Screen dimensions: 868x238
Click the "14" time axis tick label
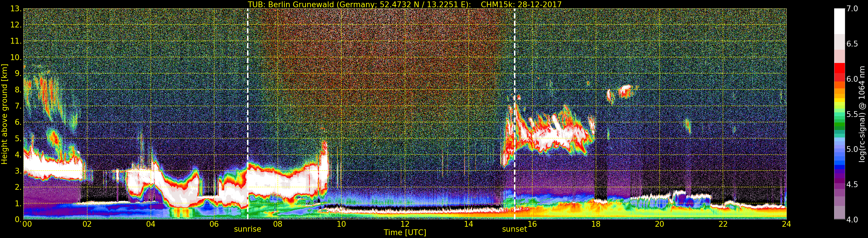click(x=468, y=224)
